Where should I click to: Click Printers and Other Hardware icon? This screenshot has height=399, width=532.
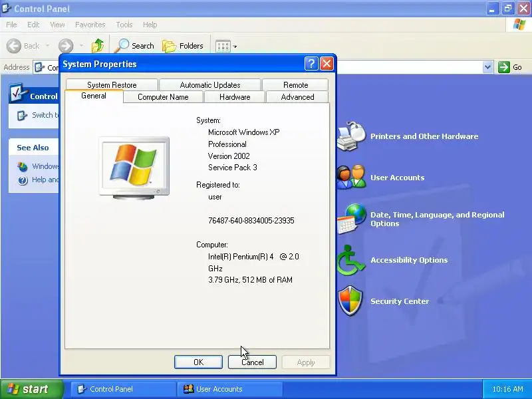click(352, 136)
